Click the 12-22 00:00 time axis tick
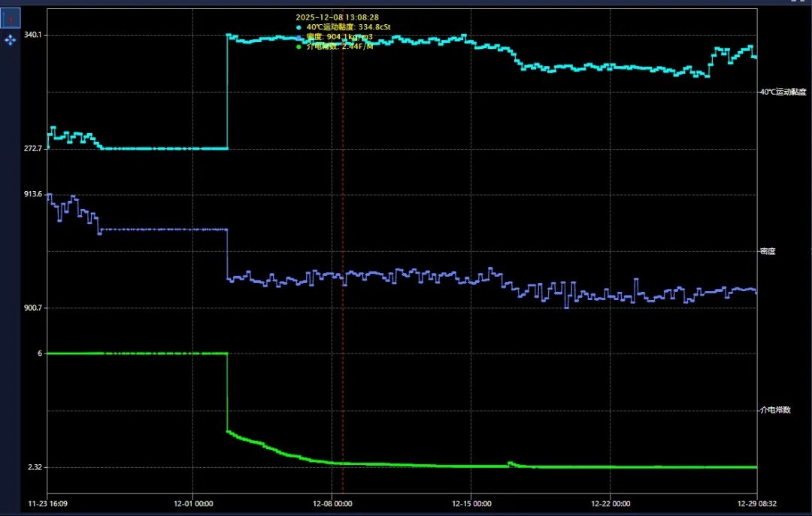This screenshot has width=812, height=516. click(x=611, y=503)
